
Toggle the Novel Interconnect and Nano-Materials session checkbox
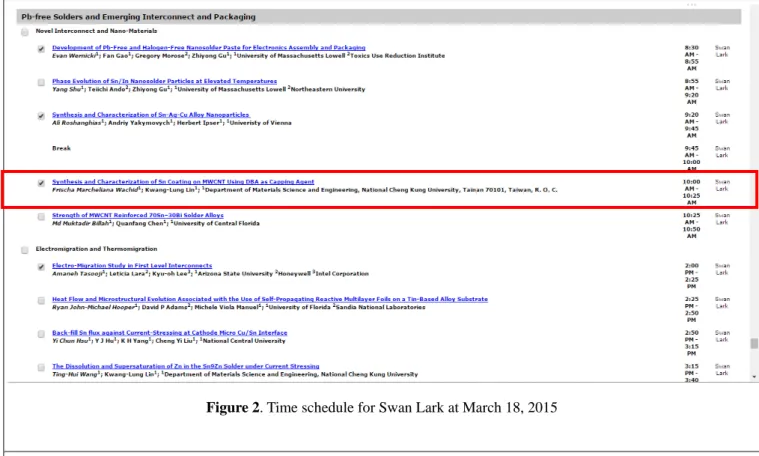tap(25, 32)
